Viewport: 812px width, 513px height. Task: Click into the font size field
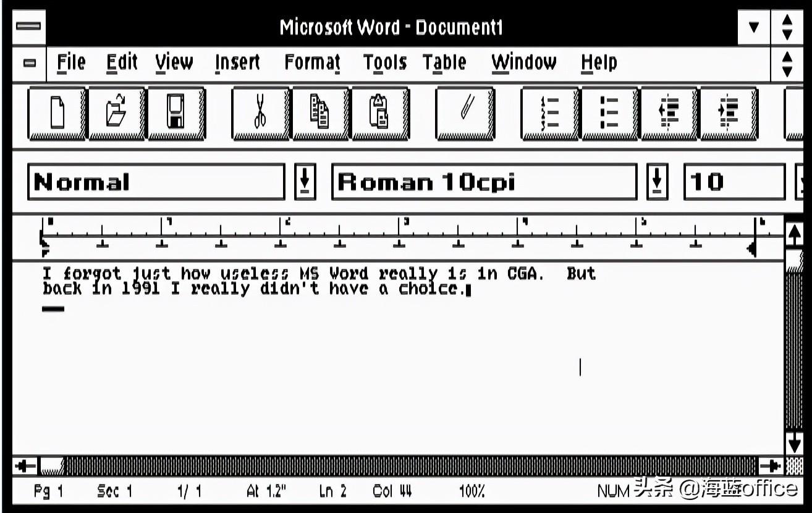(x=734, y=182)
